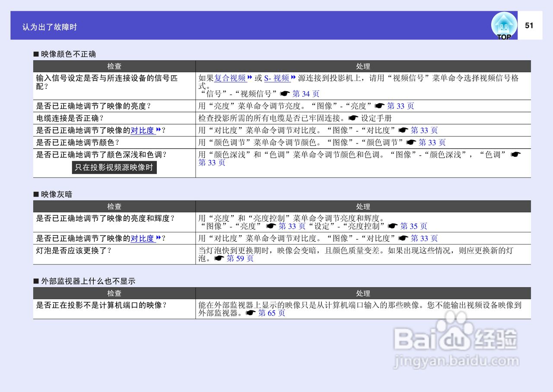Follow the 第 65 页 link
553x392 pixels.
(272, 313)
